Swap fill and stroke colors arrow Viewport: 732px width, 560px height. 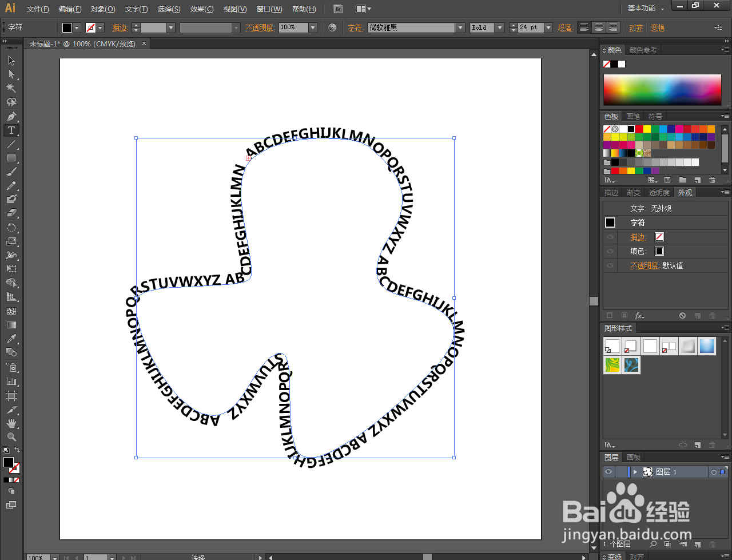point(17,451)
